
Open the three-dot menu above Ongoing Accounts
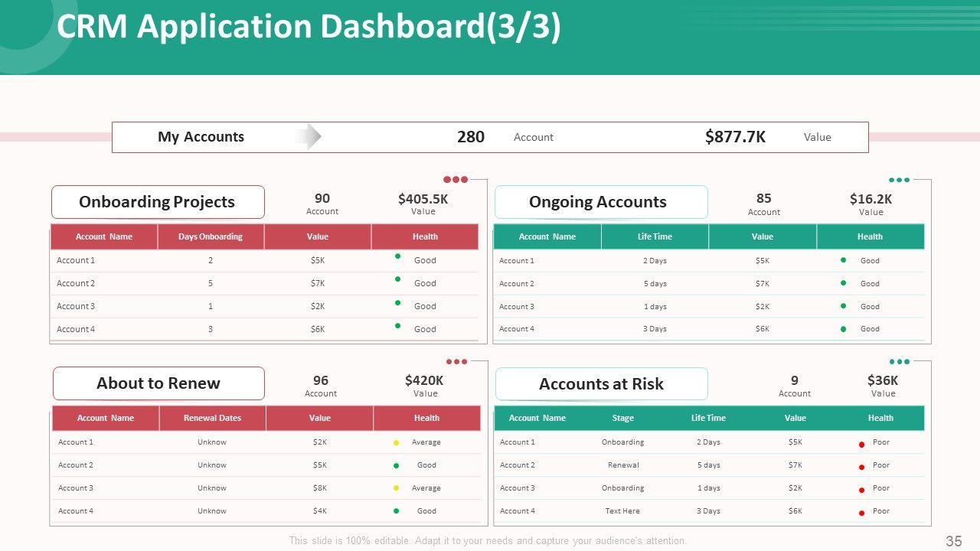900,180
